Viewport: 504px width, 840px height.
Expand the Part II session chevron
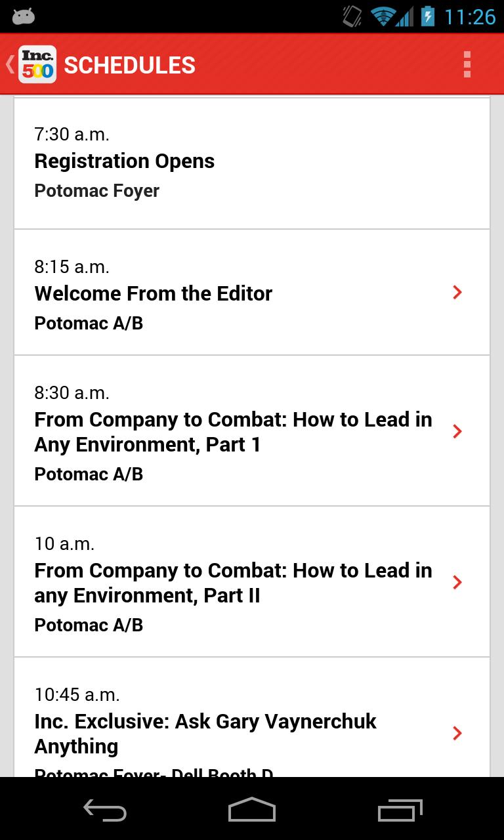[x=457, y=582]
